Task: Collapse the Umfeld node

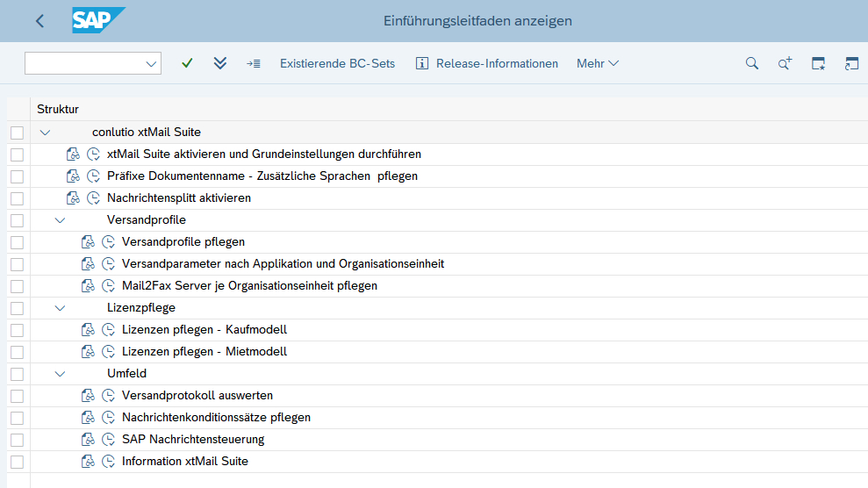Action: (x=60, y=374)
